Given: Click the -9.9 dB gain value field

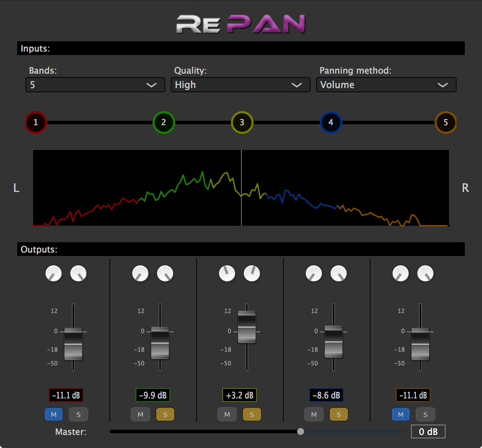Looking at the screenshot, I should [153, 395].
